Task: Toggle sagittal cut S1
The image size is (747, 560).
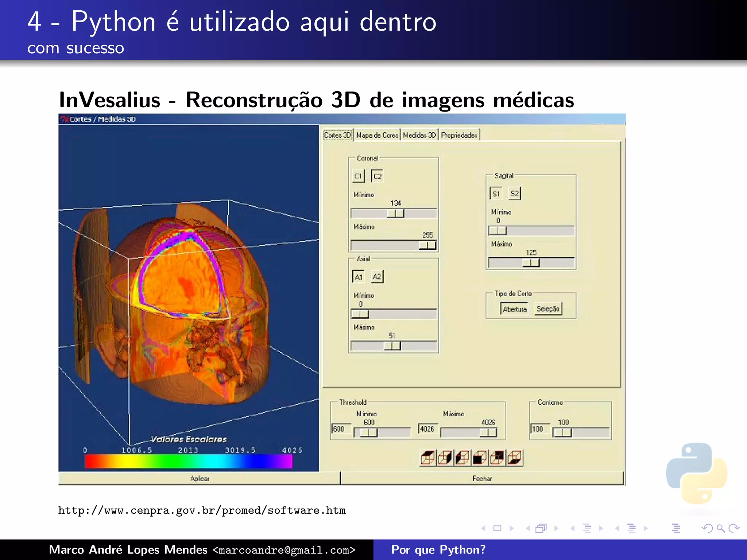Action: click(496, 194)
